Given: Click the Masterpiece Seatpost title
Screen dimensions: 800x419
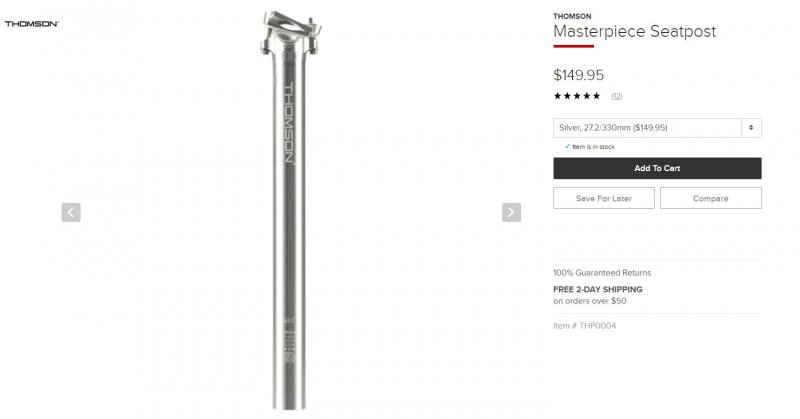Looking at the screenshot, I should pyautogui.click(x=635, y=32).
